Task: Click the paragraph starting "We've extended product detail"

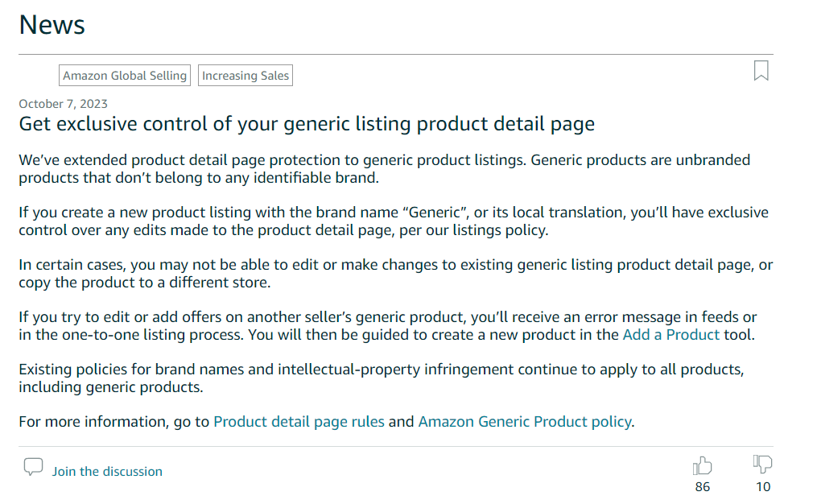Action: click(x=384, y=168)
